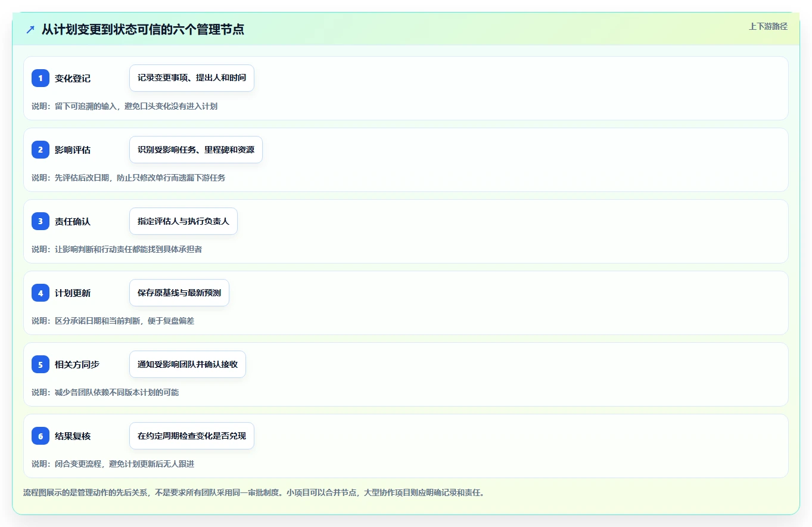Click the number 4 step badge
The width and height of the screenshot is (812, 527).
[41, 293]
